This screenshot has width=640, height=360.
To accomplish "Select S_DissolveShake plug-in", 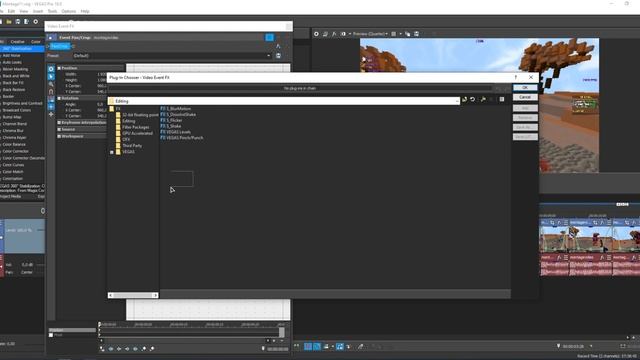I will [x=178, y=115].
